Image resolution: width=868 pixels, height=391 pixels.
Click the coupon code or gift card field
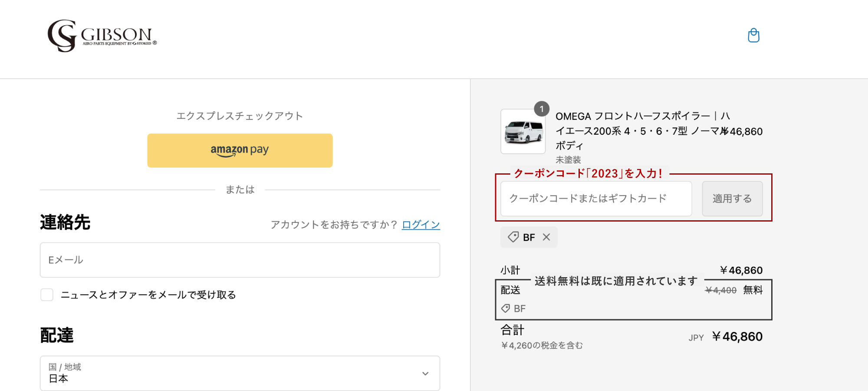coord(596,199)
